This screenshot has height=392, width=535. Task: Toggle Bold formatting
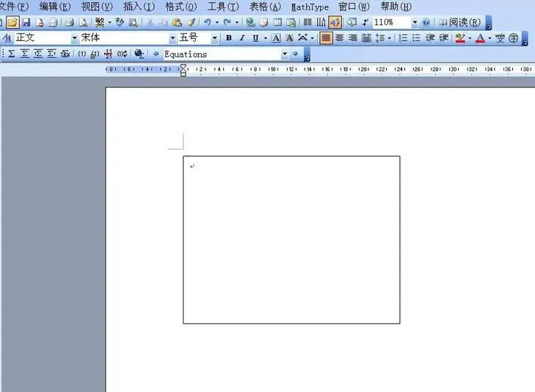[x=228, y=38]
